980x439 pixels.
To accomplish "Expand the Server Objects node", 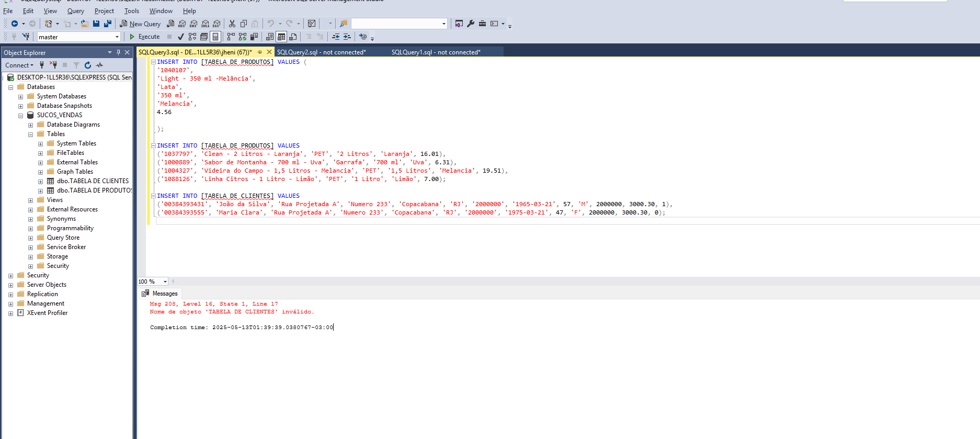I will click(10, 285).
